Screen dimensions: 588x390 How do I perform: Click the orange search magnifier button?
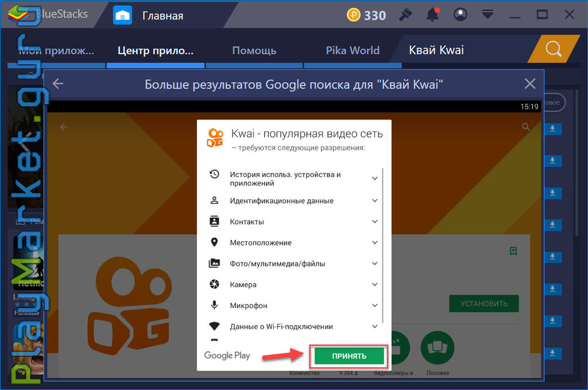coord(554,49)
